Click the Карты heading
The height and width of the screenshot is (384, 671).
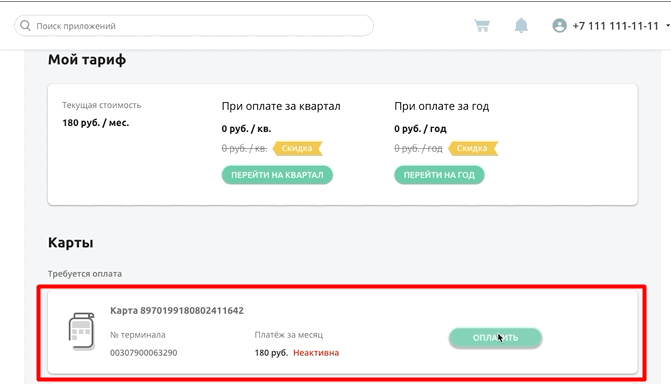[x=71, y=243]
